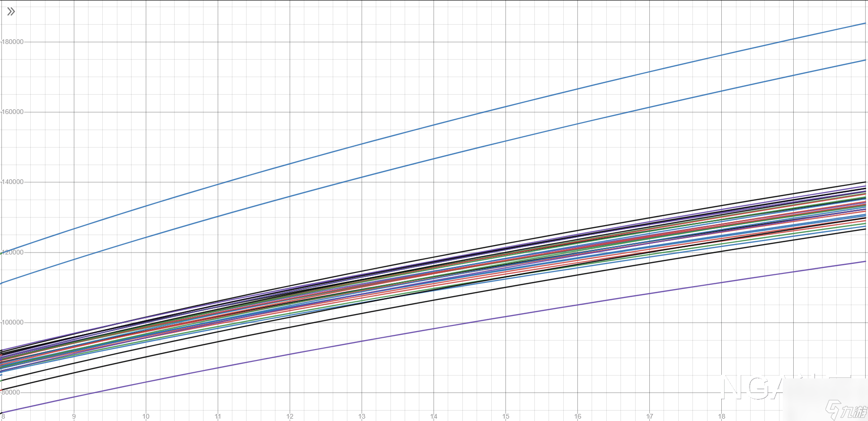Click the x-axis label 14
The width and height of the screenshot is (868, 421).
434,416
